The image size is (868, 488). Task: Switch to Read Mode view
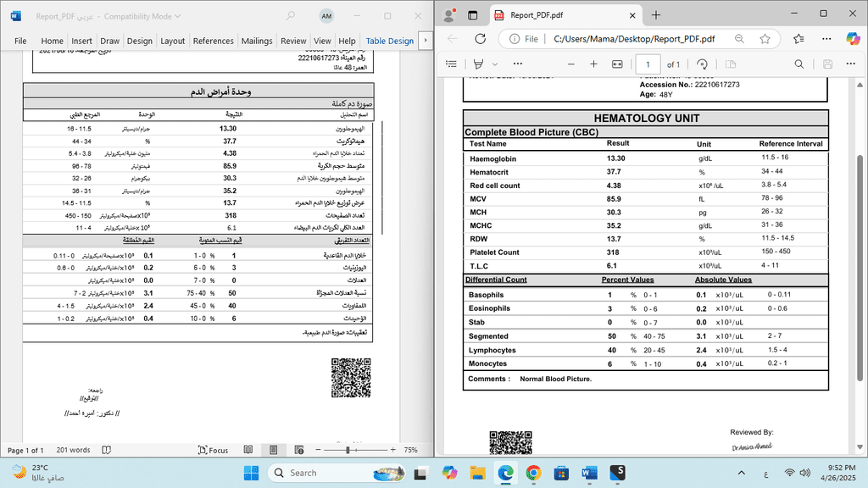248,450
